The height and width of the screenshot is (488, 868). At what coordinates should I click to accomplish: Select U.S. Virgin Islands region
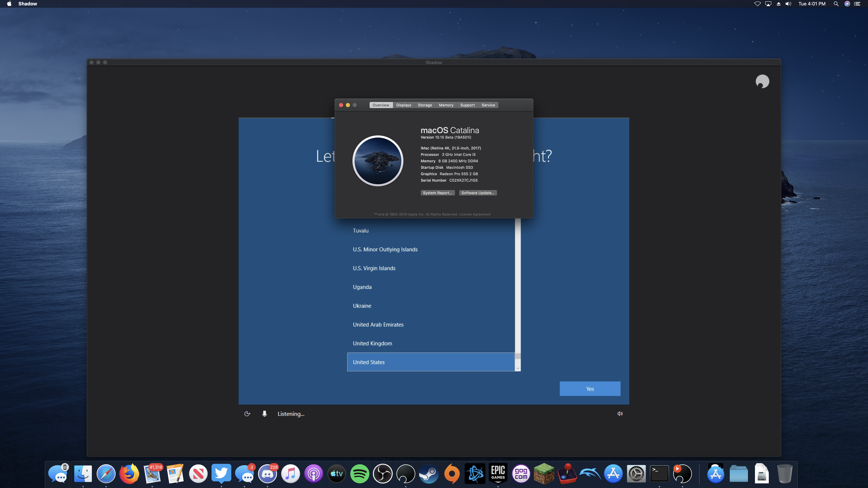coord(431,268)
